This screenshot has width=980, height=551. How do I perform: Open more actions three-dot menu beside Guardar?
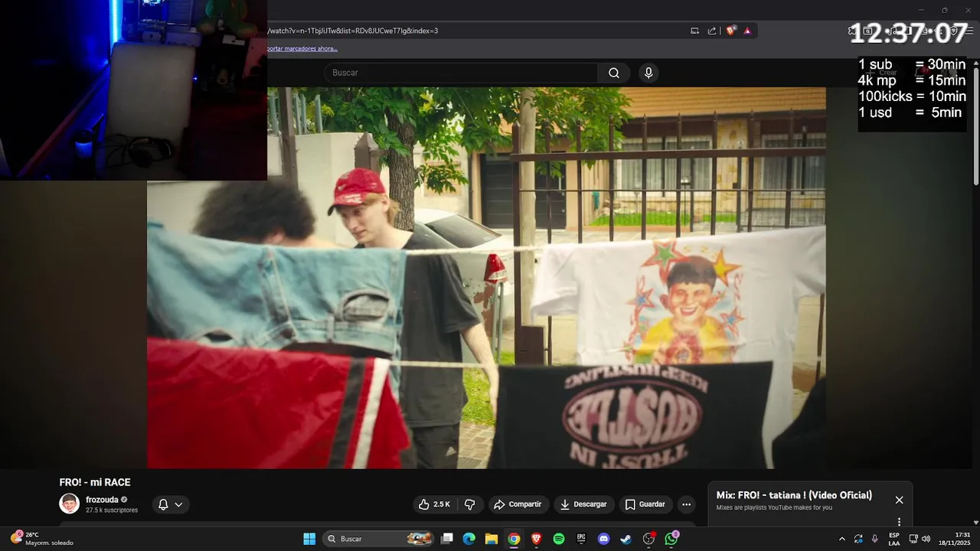(687, 504)
